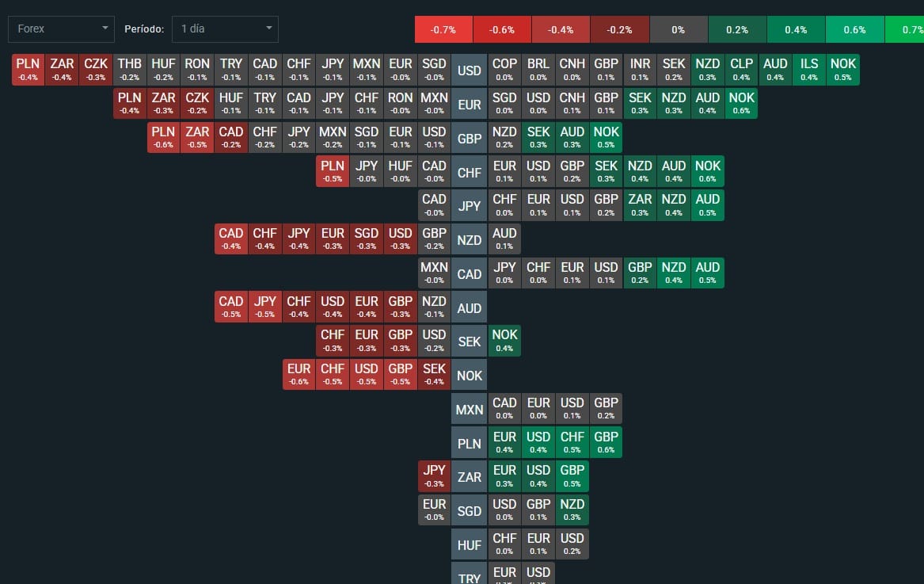Expand the Período "1 día" dropdown
This screenshot has height=584, width=924.
225,29
